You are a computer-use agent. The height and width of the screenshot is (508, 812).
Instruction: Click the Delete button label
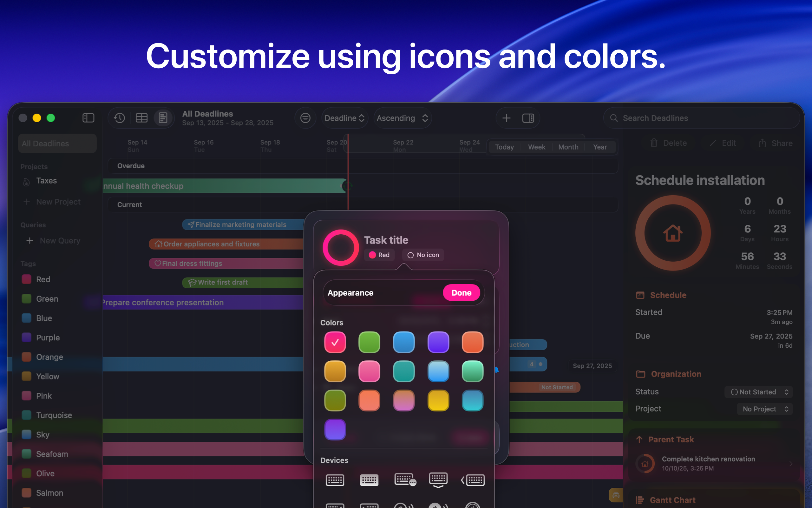click(675, 143)
